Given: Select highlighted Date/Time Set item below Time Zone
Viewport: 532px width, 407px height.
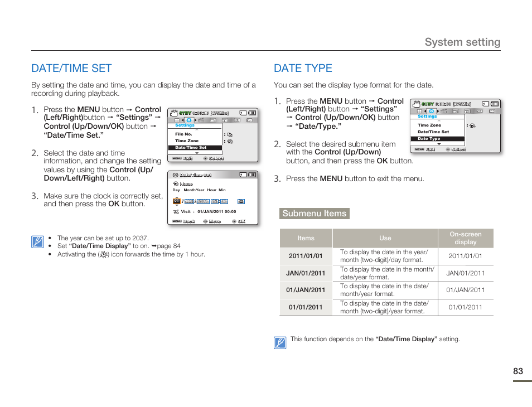Looking at the screenshot, I should 195,148.
